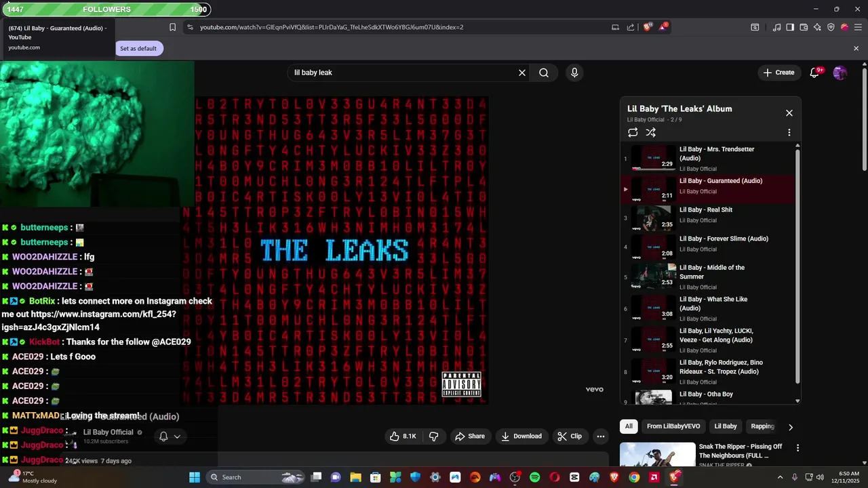Toggle the Brave sidebar panel icon
The height and width of the screenshot is (488, 868).
pyautogui.click(x=790, y=27)
